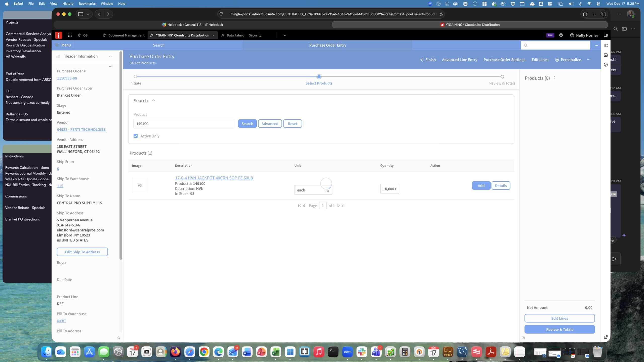Image resolution: width=644 pixels, height=362 pixels.
Task: Jump to Review & Totals step marker
Action: [x=502, y=76]
